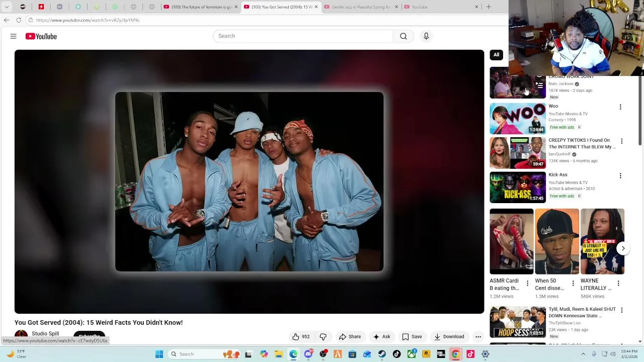This screenshot has width=644, height=362.
Task: Open Steam from taskbar
Action: click(x=382, y=354)
